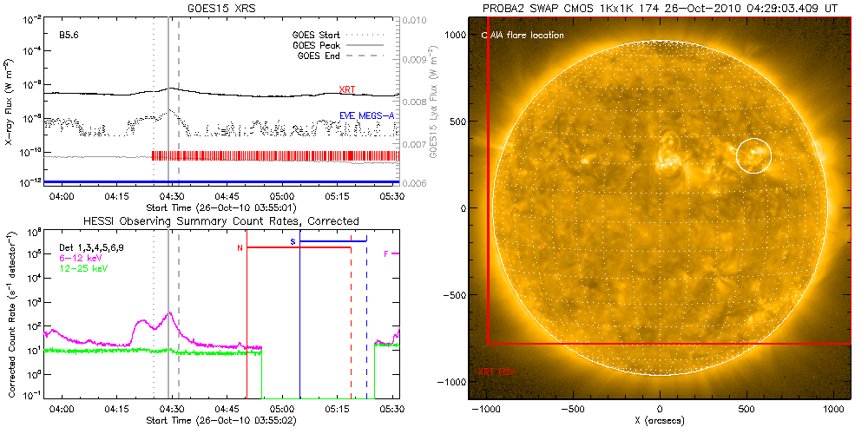This screenshot has width=868, height=434.
Task: Click the red XRT label in GOES plot
Action: click(346, 89)
